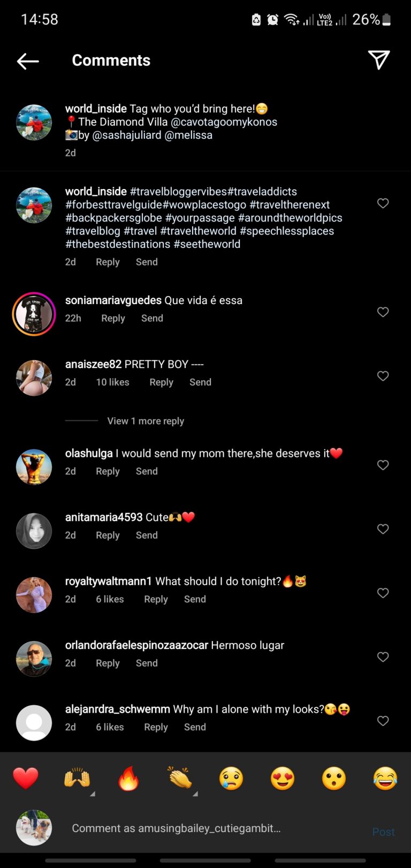Screen dimensions: 411x868
Task: Tap the comment input field to write a comment
Action: click(x=203, y=828)
